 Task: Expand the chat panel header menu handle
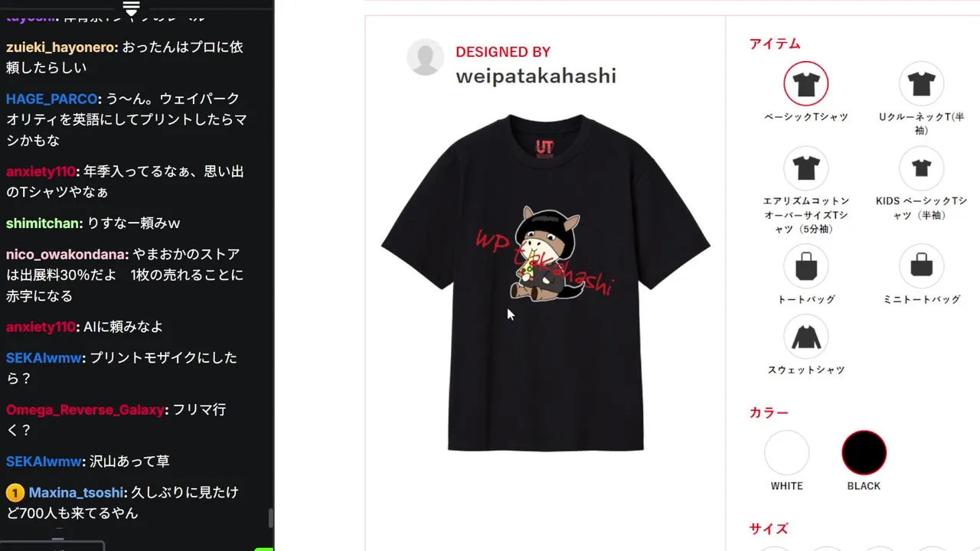pos(132,8)
